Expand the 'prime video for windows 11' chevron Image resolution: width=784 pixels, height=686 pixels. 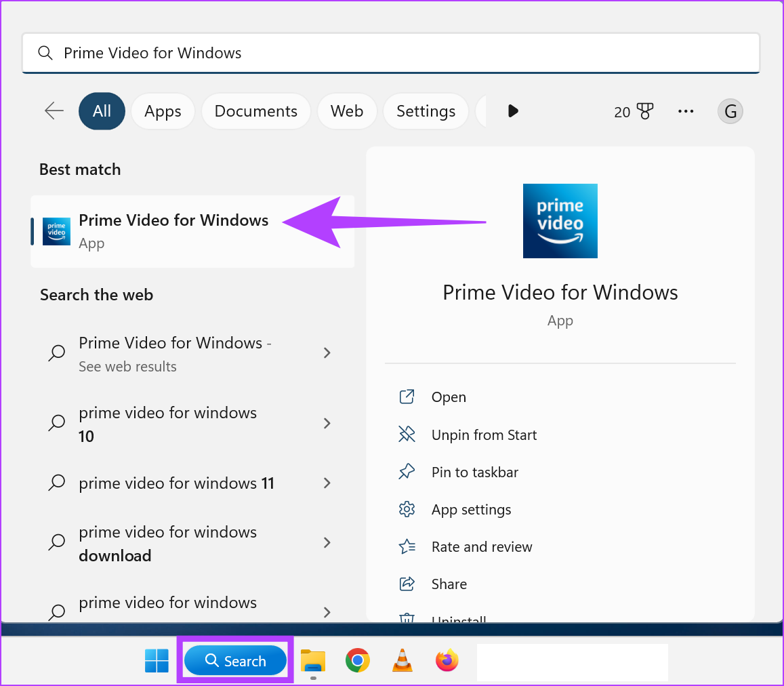[x=327, y=483]
